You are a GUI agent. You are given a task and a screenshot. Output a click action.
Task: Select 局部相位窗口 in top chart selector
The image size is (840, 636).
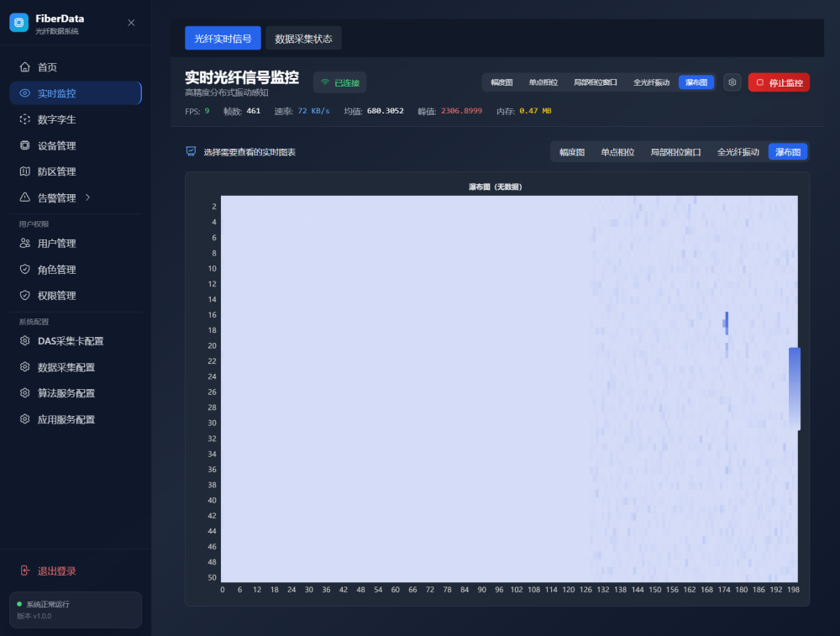(x=596, y=82)
